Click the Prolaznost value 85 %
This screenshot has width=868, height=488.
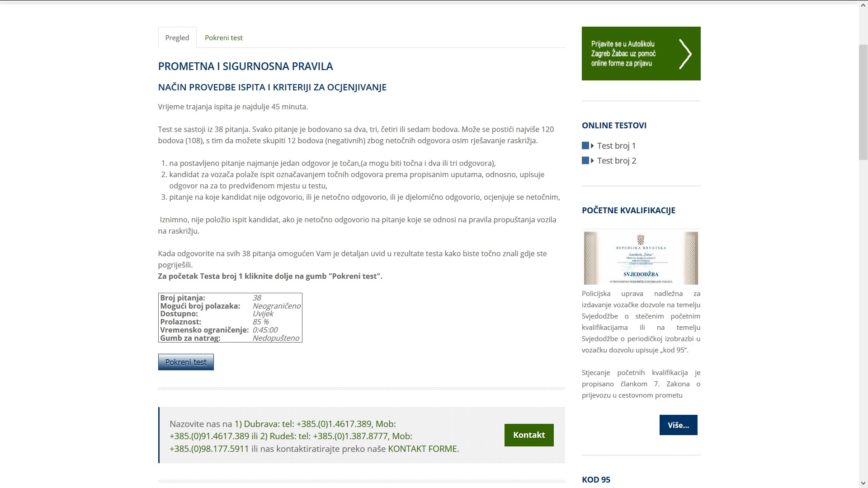(261, 322)
